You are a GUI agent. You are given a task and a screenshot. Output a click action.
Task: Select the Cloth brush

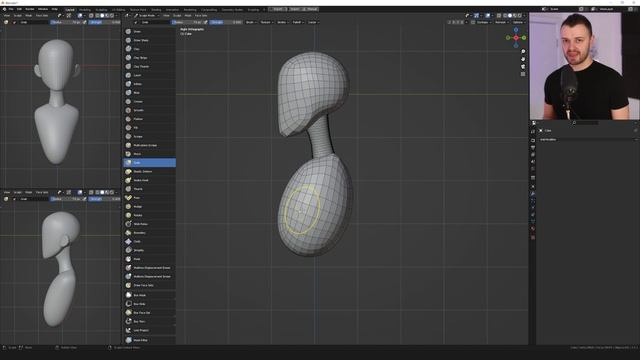[149, 241]
